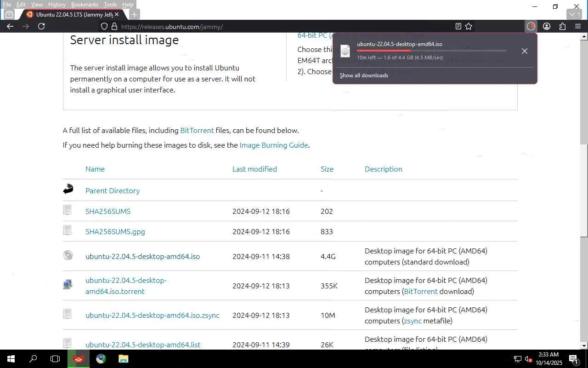Follow the BitTorrent link above the file table
The height and width of the screenshot is (368, 588).
tap(197, 130)
